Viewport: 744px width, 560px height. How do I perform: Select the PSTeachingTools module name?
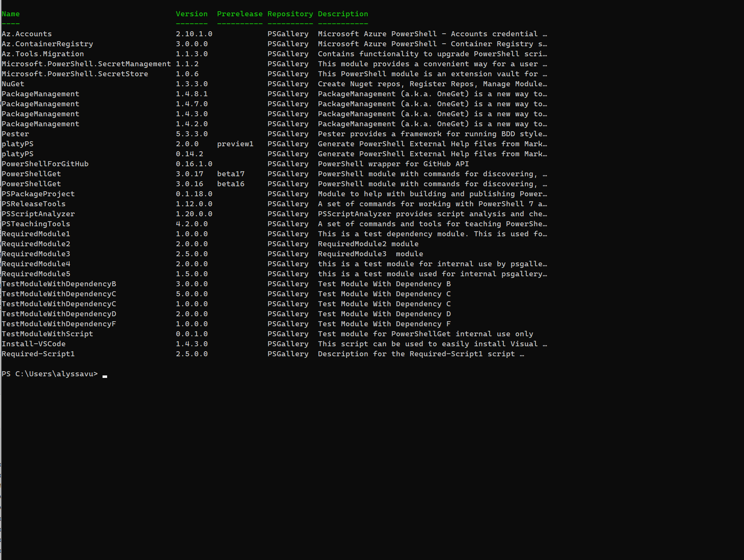coord(36,224)
